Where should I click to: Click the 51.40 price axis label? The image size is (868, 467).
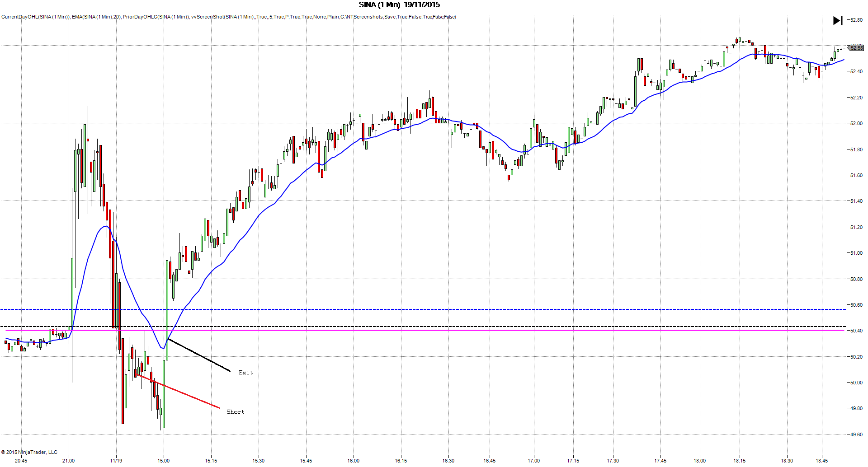856,201
